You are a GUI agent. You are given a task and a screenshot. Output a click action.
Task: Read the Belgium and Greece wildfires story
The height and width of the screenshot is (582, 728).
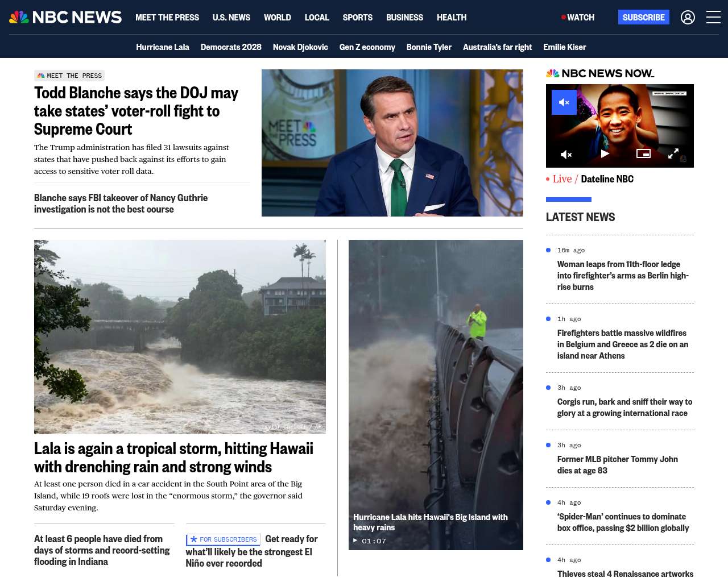coord(623,344)
